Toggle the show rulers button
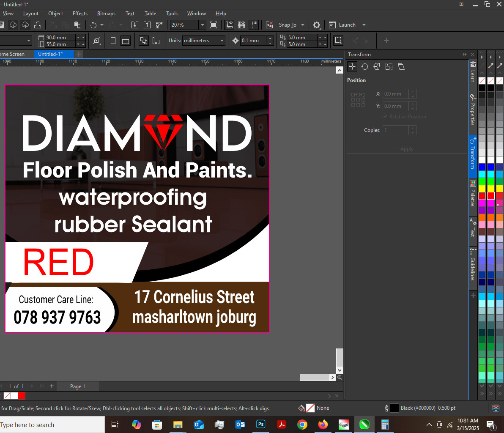 pyautogui.click(x=229, y=25)
